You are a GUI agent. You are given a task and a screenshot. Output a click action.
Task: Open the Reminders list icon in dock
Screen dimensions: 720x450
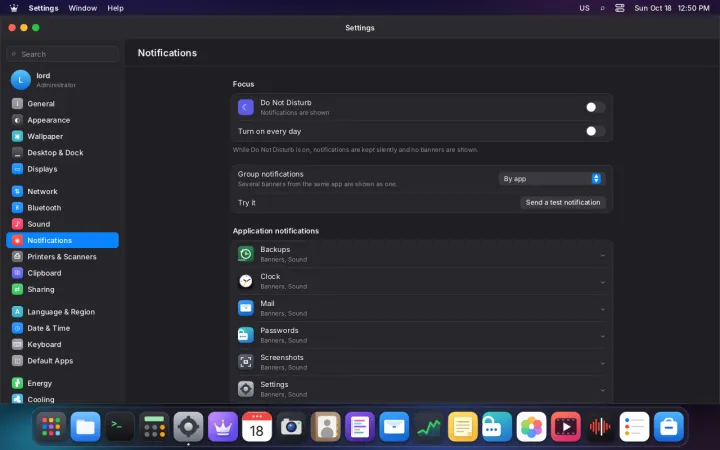[634, 427]
